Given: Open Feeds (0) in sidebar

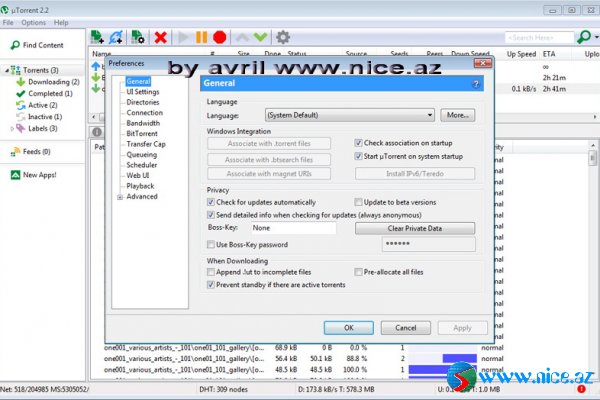Looking at the screenshot, I should pyautogui.click(x=31, y=152).
